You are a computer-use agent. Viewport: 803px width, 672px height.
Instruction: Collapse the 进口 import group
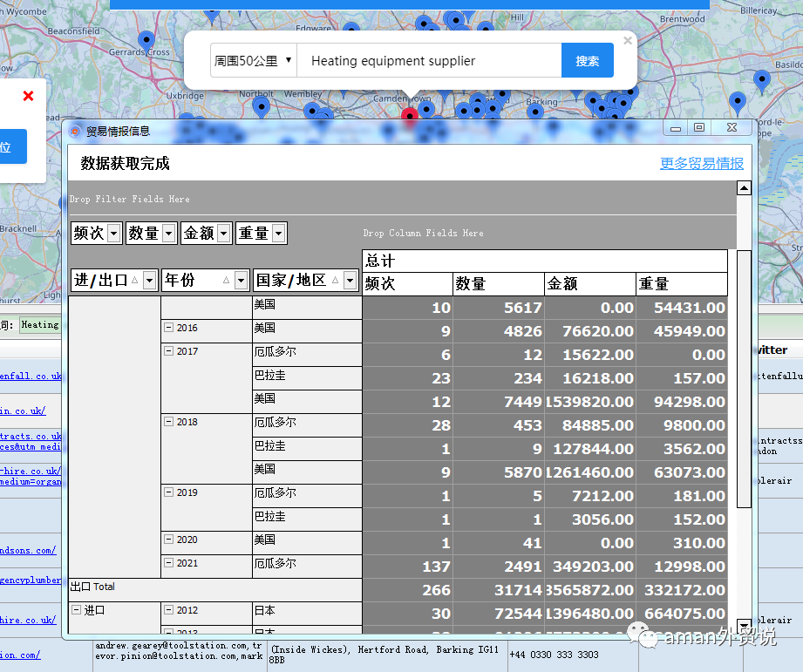[x=77, y=609]
